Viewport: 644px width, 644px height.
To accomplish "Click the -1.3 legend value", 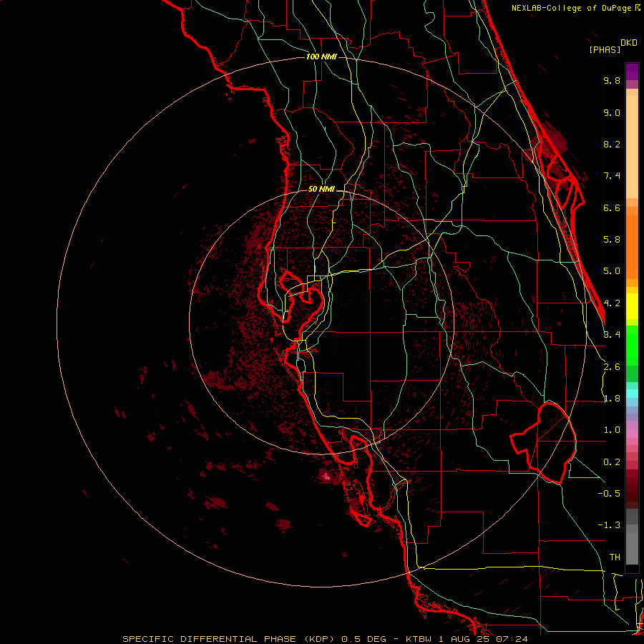I will coord(609,525).
